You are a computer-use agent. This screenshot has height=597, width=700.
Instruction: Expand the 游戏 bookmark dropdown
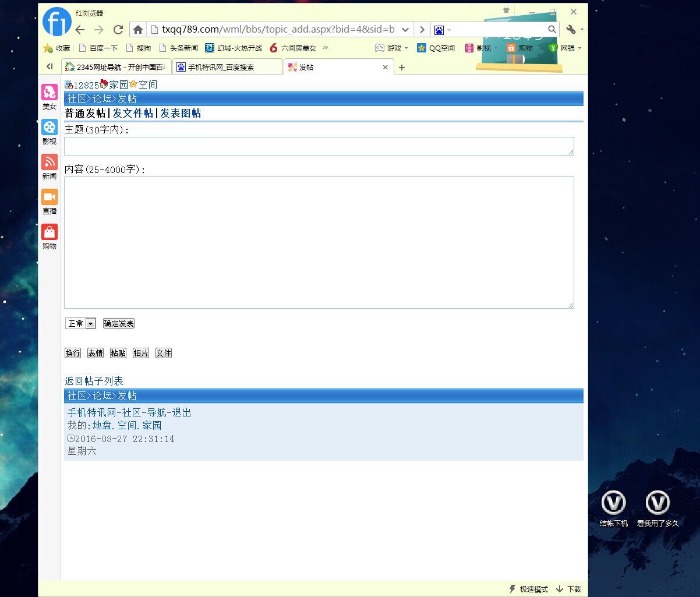point(406,48)
